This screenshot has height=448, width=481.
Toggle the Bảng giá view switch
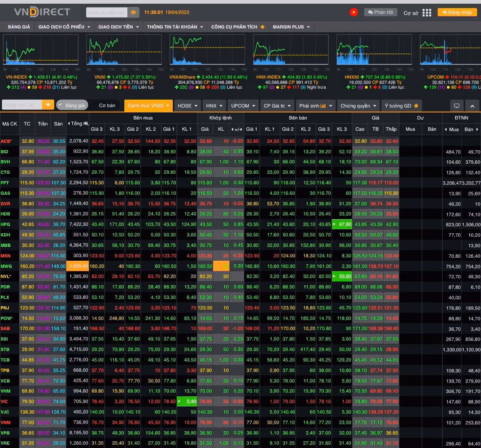tap(72, 105)
